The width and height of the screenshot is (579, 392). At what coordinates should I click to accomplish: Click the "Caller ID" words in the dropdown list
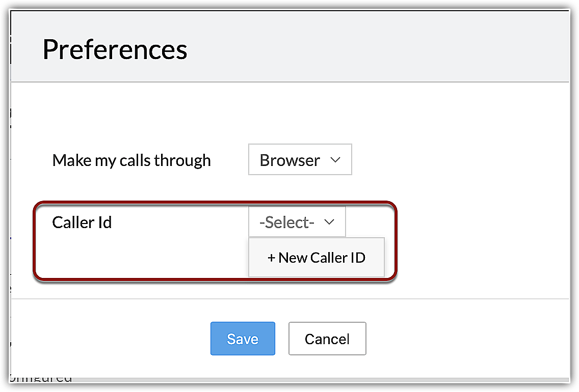(x=336, y=258)
